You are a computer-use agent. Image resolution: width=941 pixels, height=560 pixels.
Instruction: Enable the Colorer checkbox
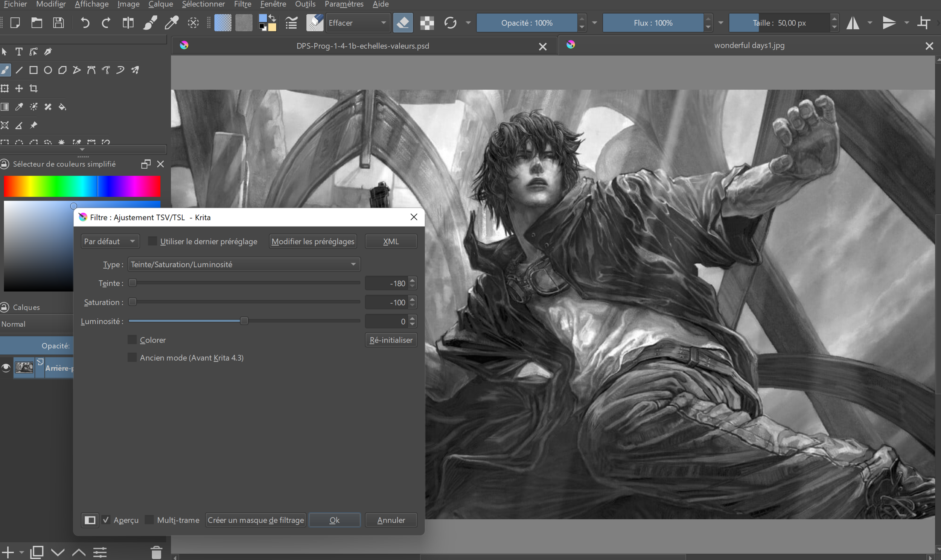pos(132,339)
